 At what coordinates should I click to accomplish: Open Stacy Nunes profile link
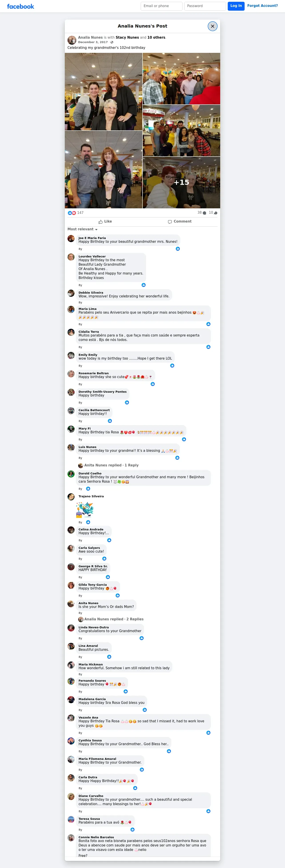pos(127,37)
